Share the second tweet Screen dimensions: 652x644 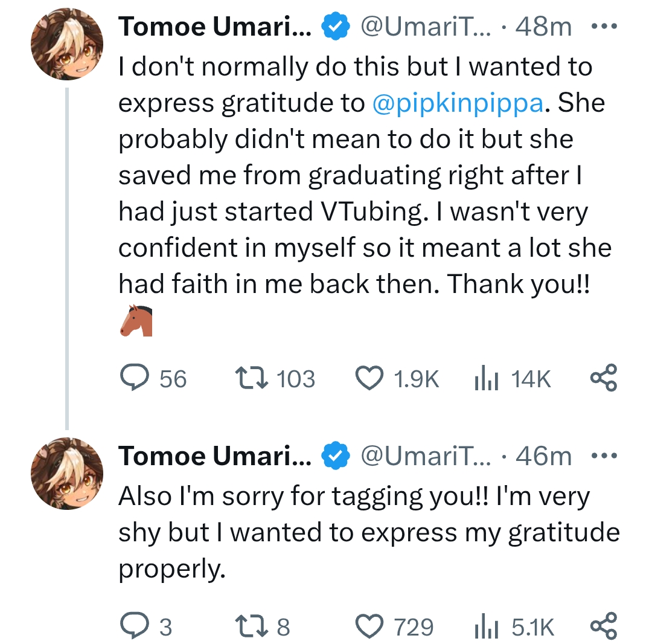point(603,625)
